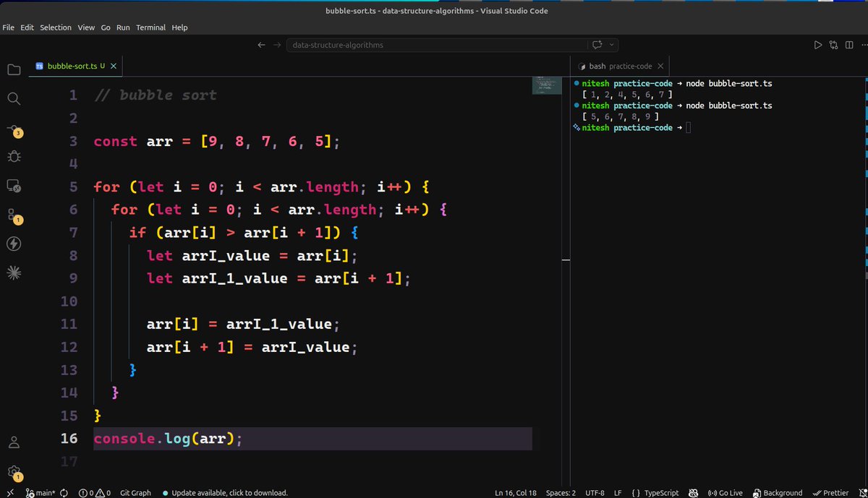Click the // bubble sort comment
The image size is (868, 498).
point(155,95)
